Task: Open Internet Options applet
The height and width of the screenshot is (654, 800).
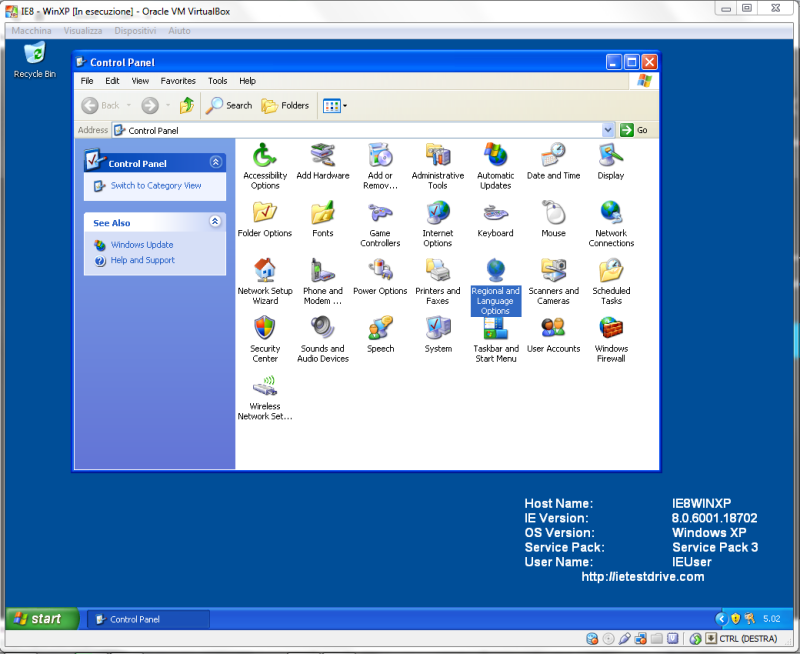Action: tap(438, 223)
